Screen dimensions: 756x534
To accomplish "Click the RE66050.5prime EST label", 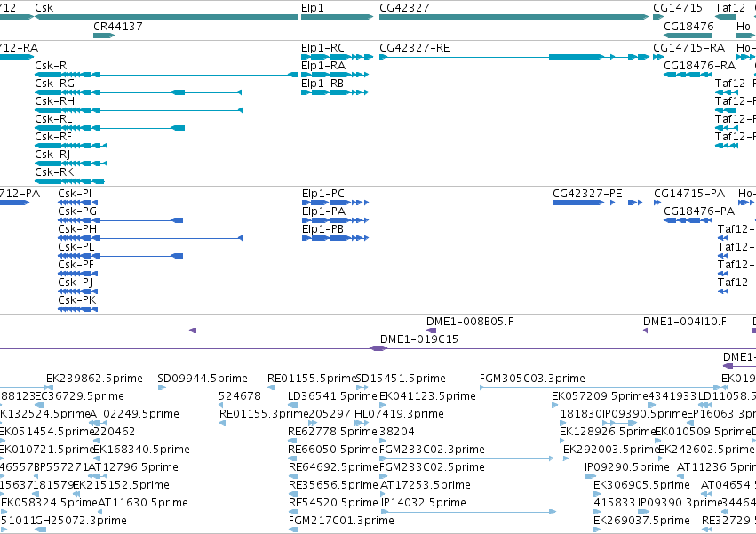I will click(x=332, y=450).
